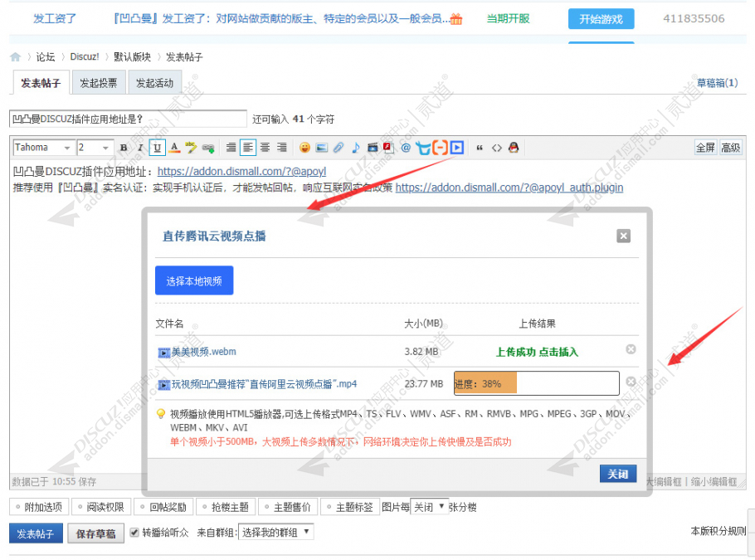Toggle the 转播给听众 checkbox

134,532
